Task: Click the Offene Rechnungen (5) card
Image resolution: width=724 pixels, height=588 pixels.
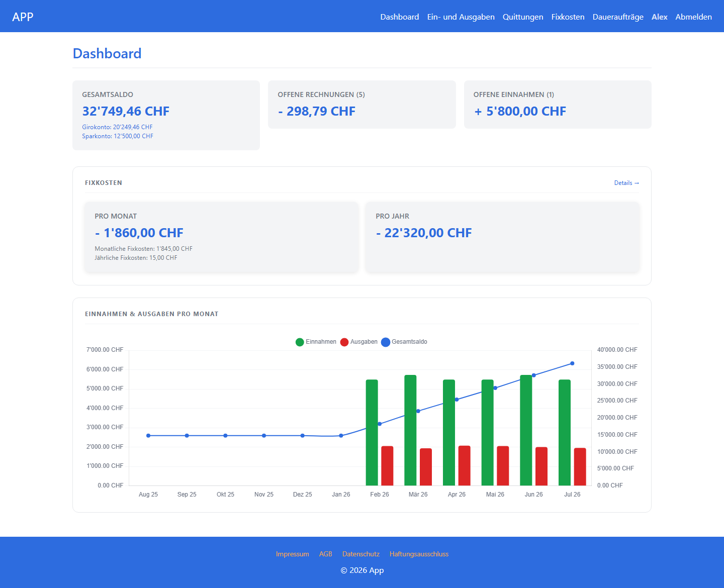Action: [361, 105]
